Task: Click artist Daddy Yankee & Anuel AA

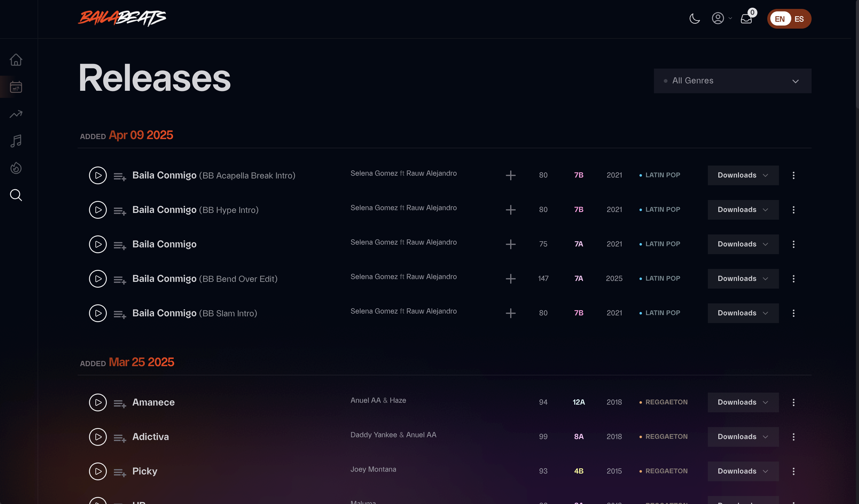Action: click(x=393, y=435)
